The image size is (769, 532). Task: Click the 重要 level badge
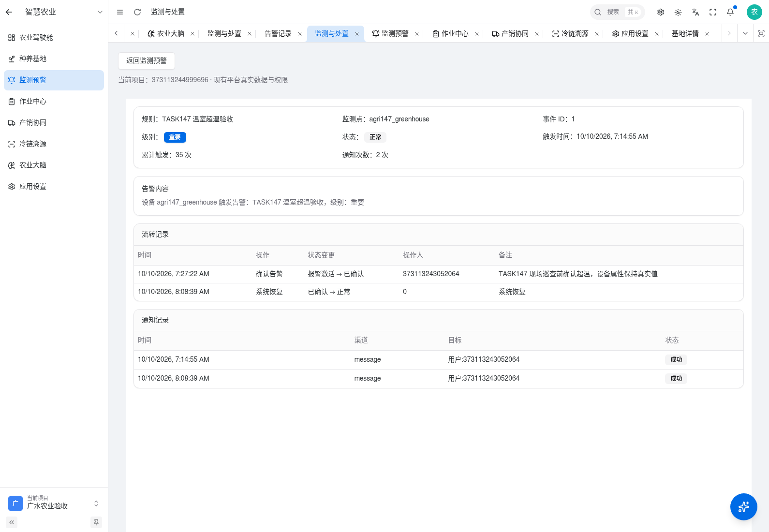pyautogui.click(x=175, y=137)
